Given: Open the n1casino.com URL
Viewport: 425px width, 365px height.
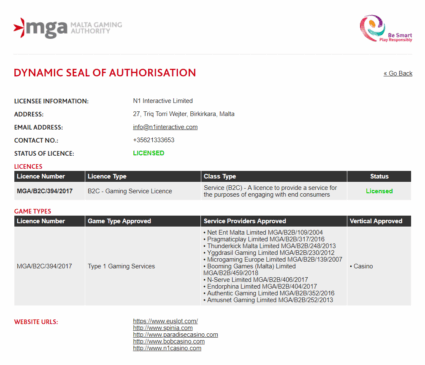Looking at the screenshot, I should pyautogui.click(x=167, y=348).
